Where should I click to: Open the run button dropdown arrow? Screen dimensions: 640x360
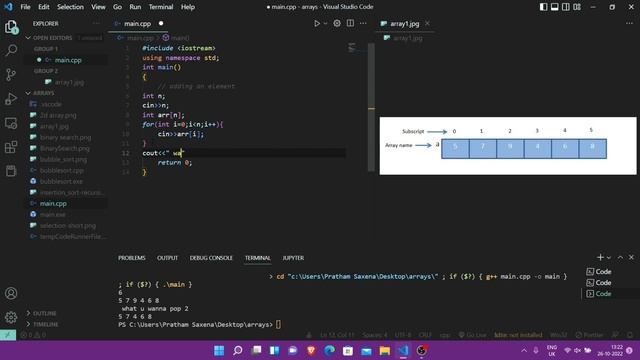pos(325,24)
